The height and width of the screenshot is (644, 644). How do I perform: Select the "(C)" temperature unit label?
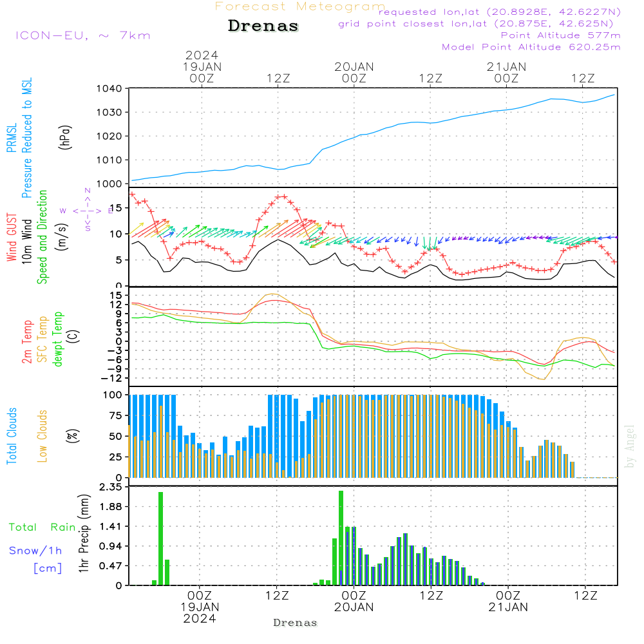[73, 336]
